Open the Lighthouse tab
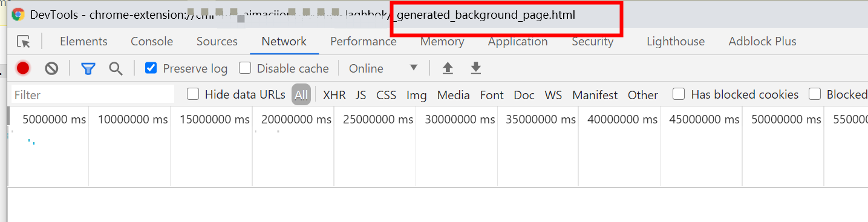Viewport: 868px width, 222px height. pyautogui.click(x=676, y=41)
